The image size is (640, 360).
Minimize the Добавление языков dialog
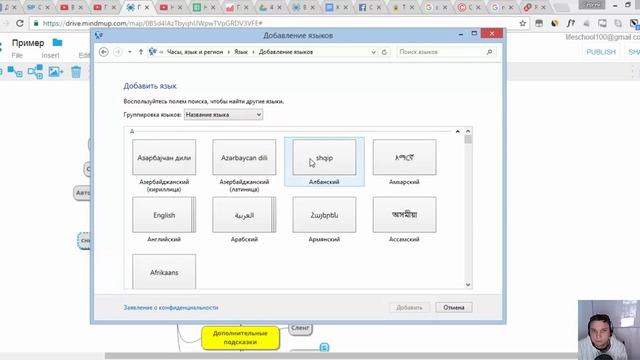(461, 35)
